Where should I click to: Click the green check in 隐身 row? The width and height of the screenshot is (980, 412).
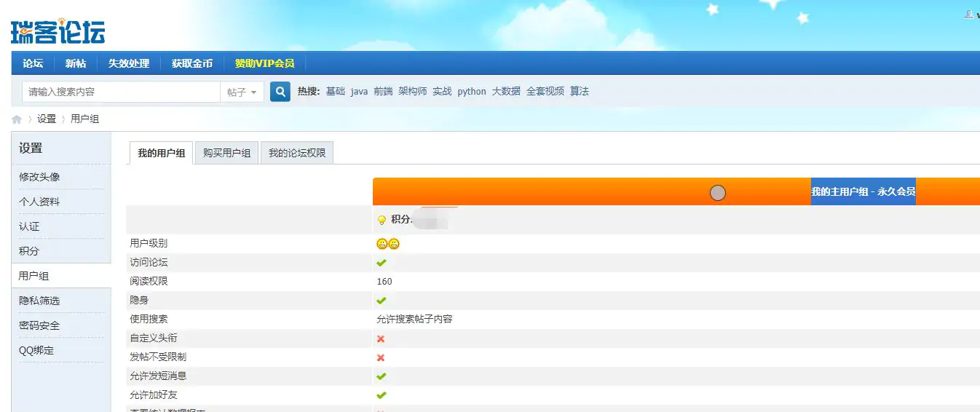[x=382, y=301]
